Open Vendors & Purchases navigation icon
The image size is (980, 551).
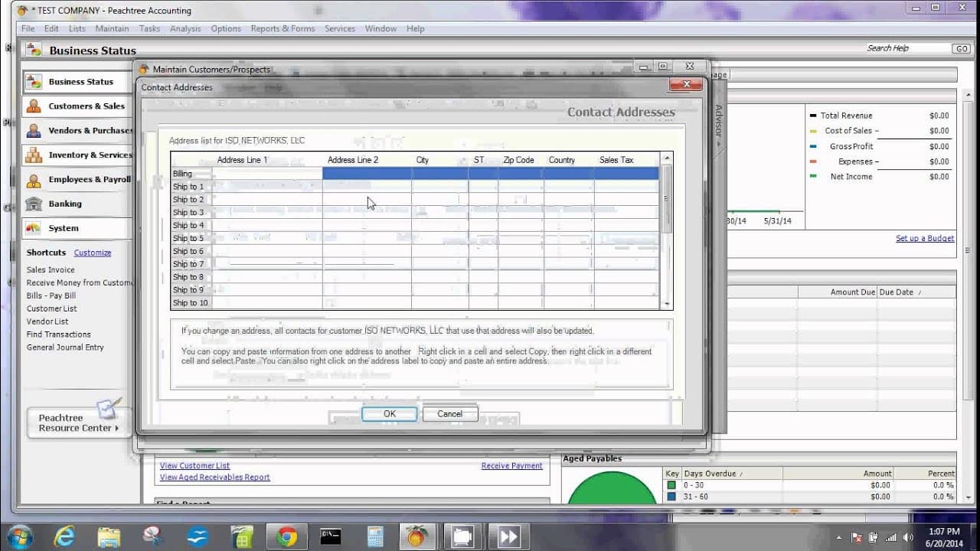point(34,131)
